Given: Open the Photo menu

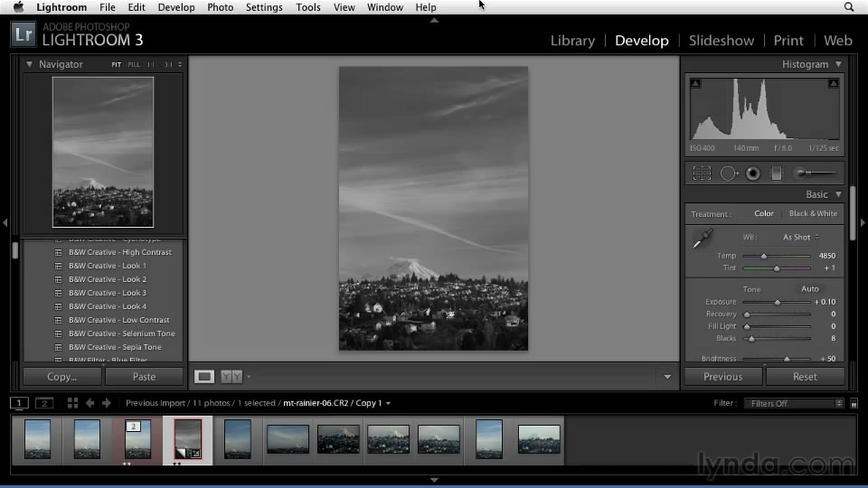Looking at the screenshot, I should (x=220, y=7).
